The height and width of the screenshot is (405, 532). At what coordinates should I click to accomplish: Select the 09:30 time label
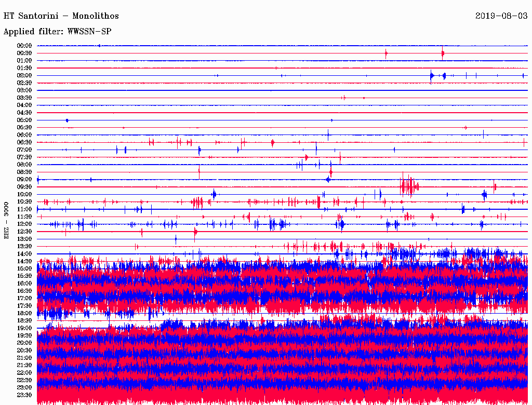click(x=24, y=187)
